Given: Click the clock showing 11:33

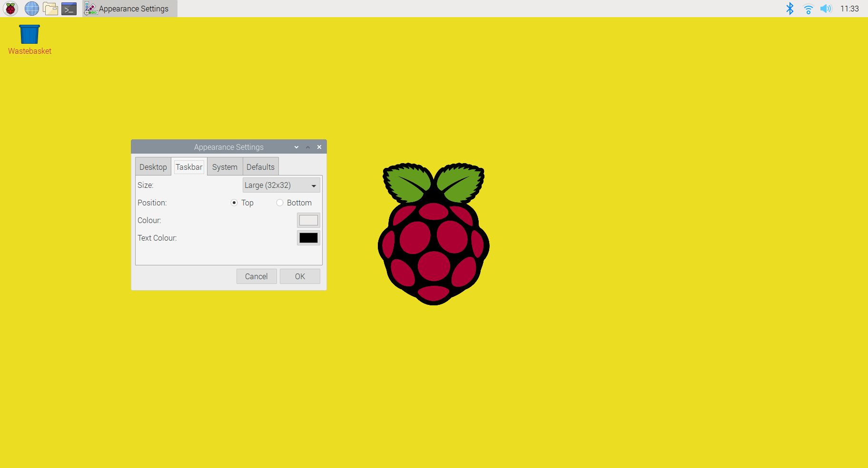Looking at the screenshot, I should click(849, 9).
